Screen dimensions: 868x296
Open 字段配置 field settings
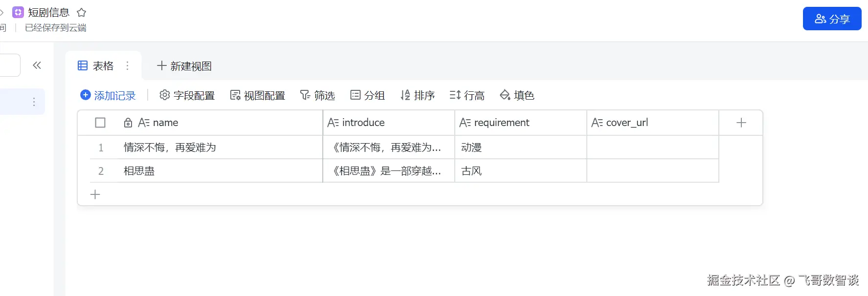pos(187,95)
